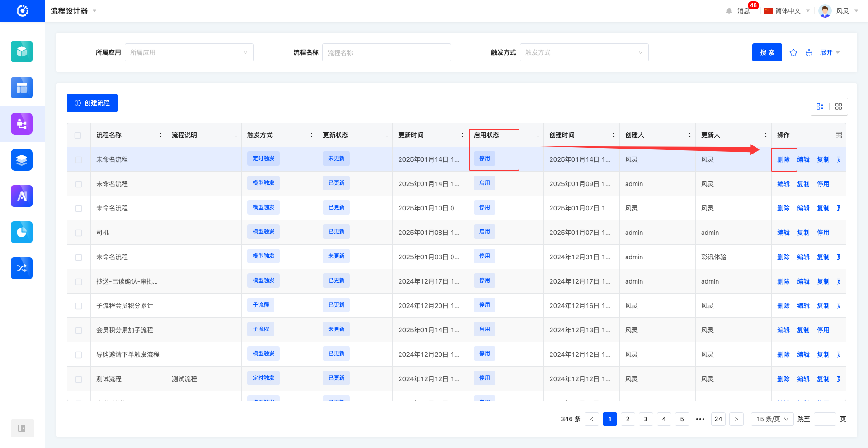Open the message bell notifications

tap(729, 11)
